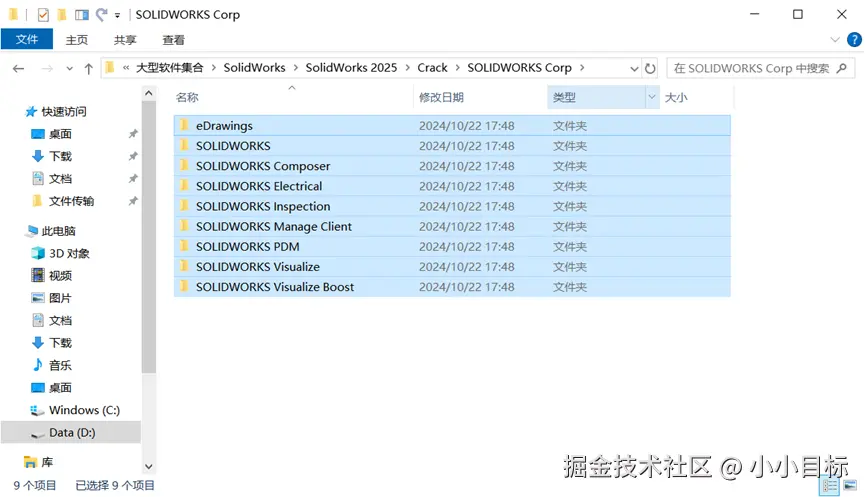Open 快速访问 in navigation pane

tap(64, 112)
